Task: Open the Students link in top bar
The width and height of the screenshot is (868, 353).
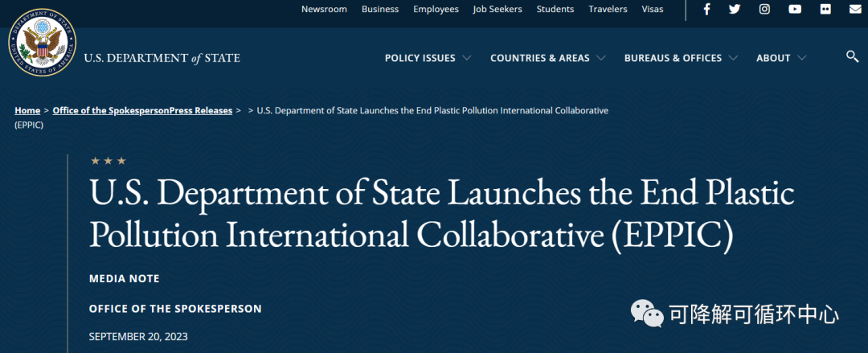Action: [x=555, y=10]
